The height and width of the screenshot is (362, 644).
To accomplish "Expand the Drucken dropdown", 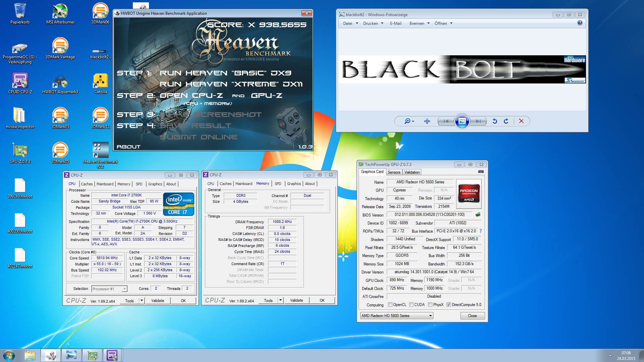I will [x=373, y=23].
